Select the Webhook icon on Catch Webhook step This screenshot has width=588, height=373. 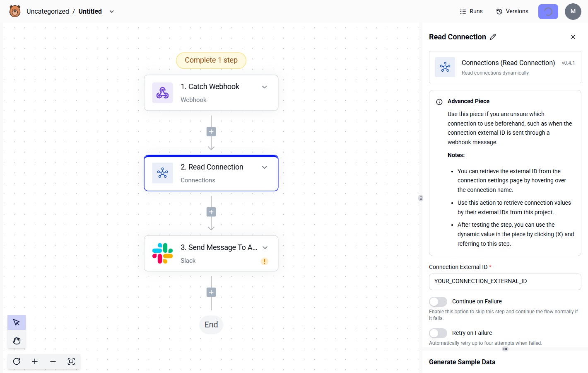click(162, 92)
